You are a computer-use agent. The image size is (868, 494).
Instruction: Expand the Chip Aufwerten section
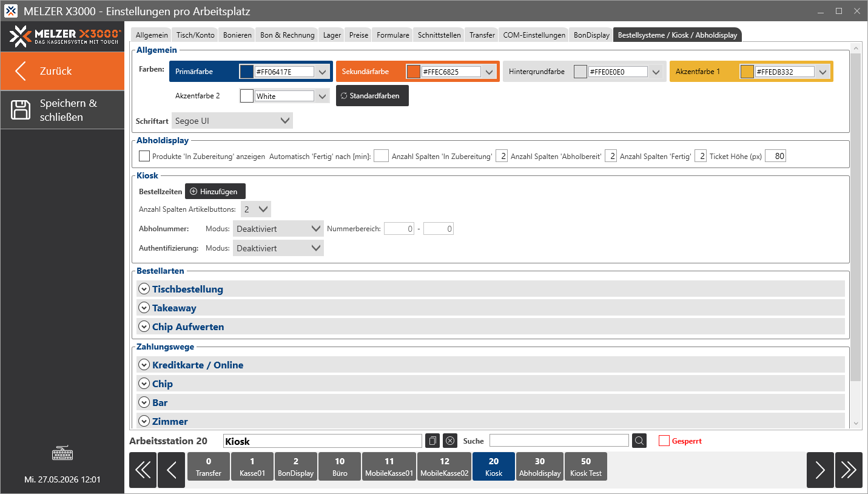click(x=144, y=327)
